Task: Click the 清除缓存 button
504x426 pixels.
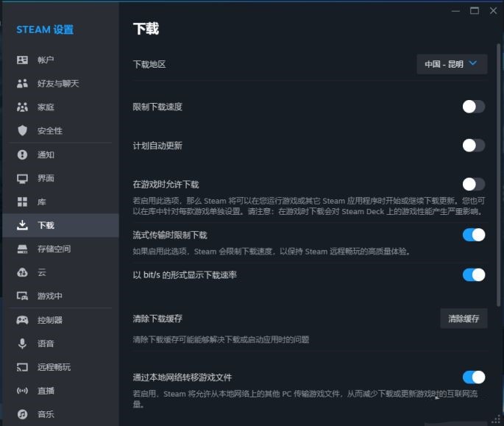Action: pyautogui.click(x=464, y=319)
